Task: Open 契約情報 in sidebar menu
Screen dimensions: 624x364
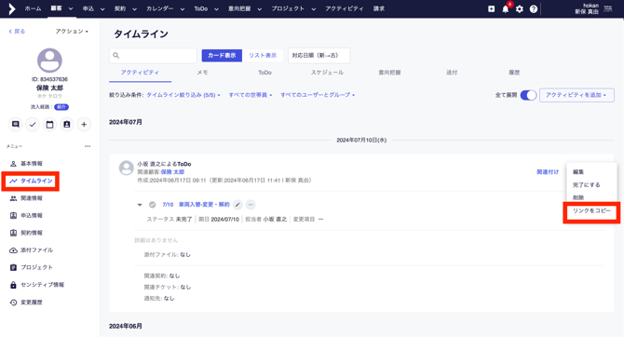Action: click(x=32, y=233)
